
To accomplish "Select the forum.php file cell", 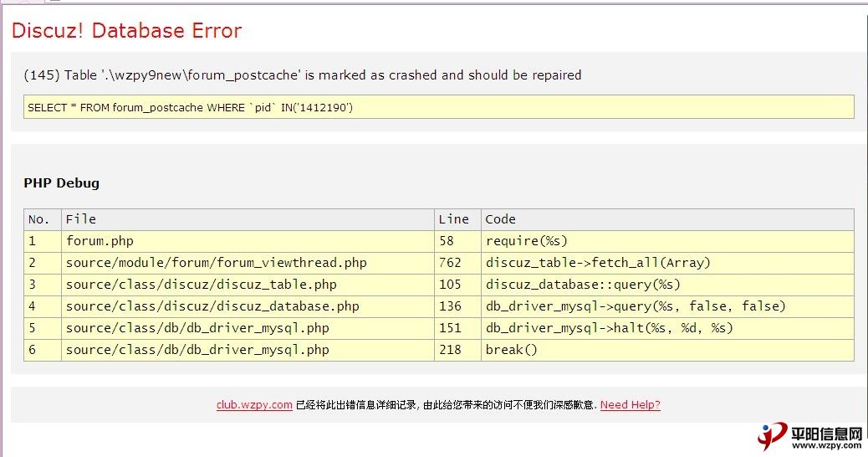I will [x=248, y=241].
